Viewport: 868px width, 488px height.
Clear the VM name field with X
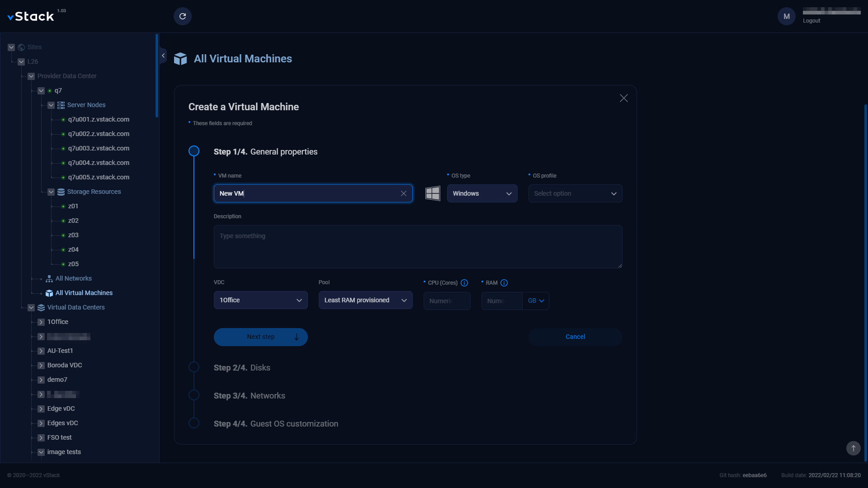coord(404,193)
